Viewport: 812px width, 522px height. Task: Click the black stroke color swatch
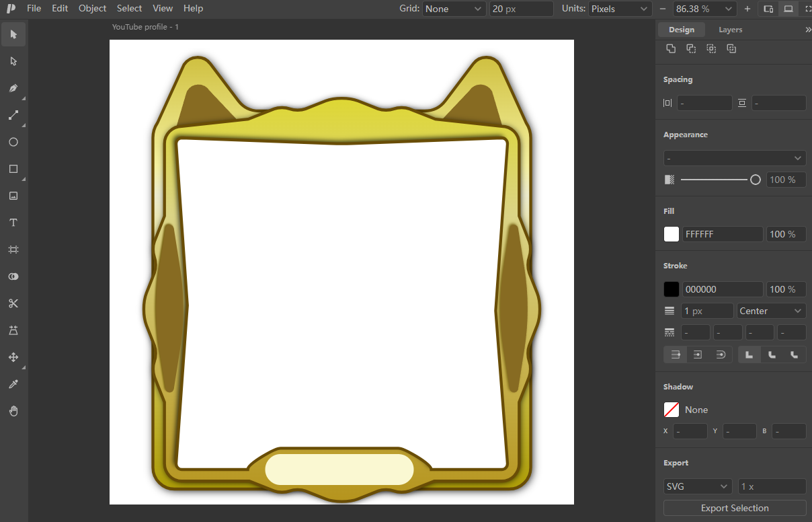[x=672, y=289]
